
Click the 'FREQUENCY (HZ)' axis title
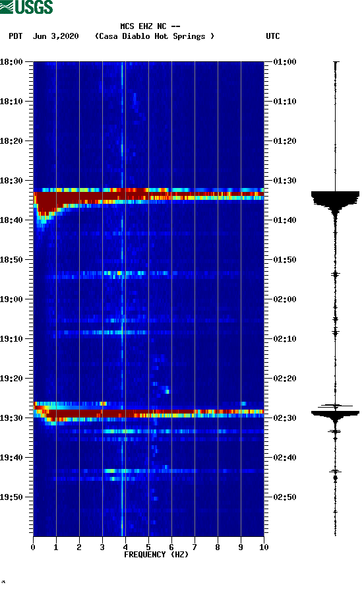(156, 555)
